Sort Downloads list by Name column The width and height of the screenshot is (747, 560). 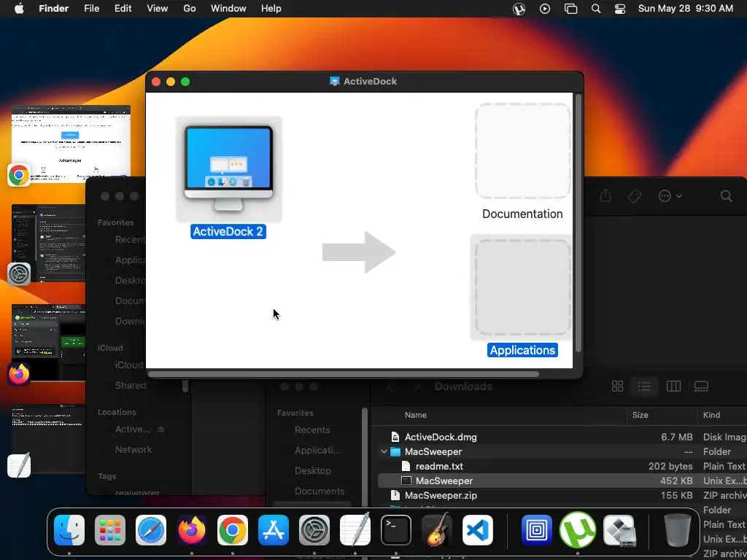click(x=415, y=415)
